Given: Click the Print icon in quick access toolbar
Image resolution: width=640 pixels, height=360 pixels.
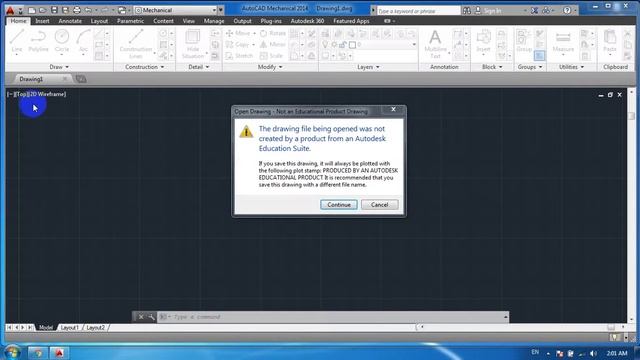Looking at the screenshot, I should (x=77, y=10).
